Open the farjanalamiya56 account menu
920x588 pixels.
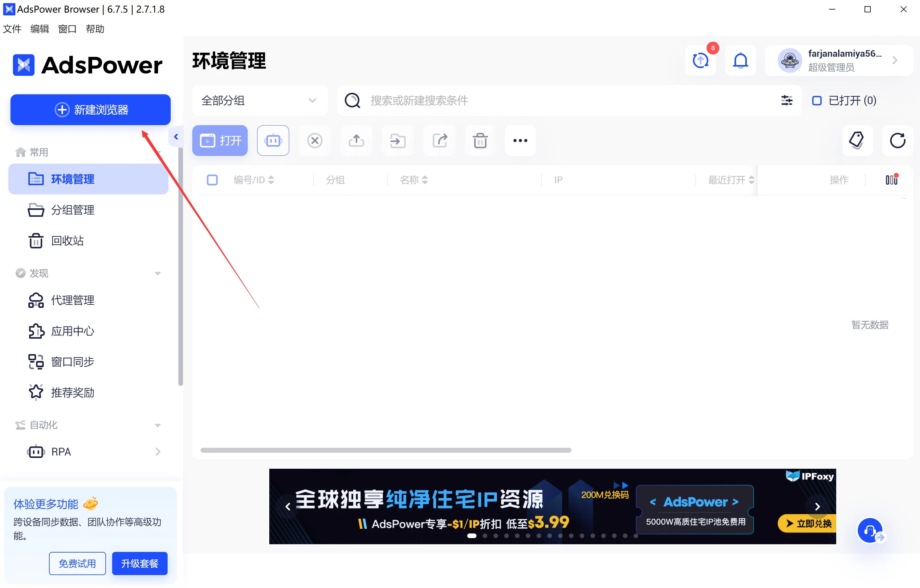coord(839,60)
